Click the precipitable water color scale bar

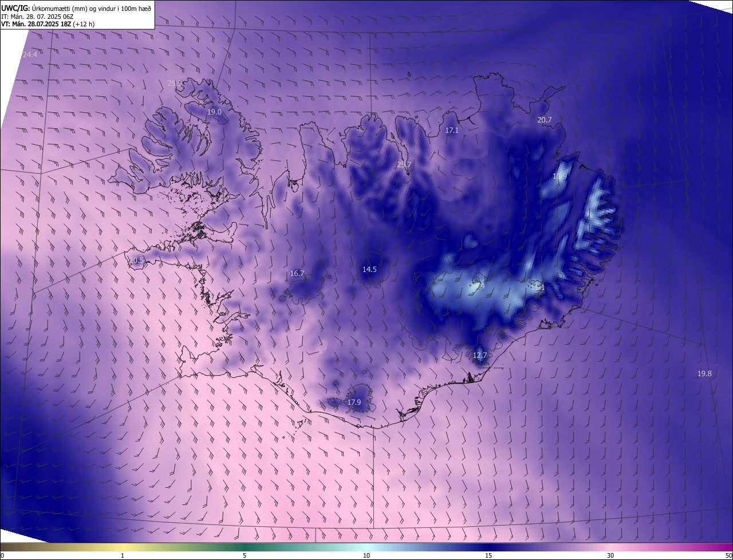click(x=366, y=547)
